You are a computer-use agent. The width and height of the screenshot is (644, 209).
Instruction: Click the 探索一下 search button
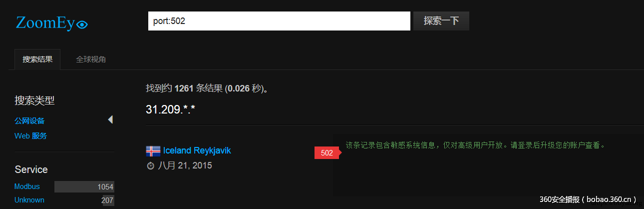coord(441,21)
